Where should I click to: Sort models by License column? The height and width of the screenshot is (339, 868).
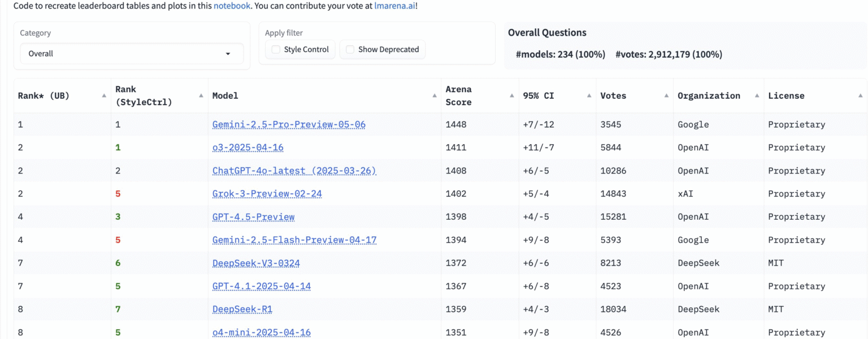click(861, 95)
